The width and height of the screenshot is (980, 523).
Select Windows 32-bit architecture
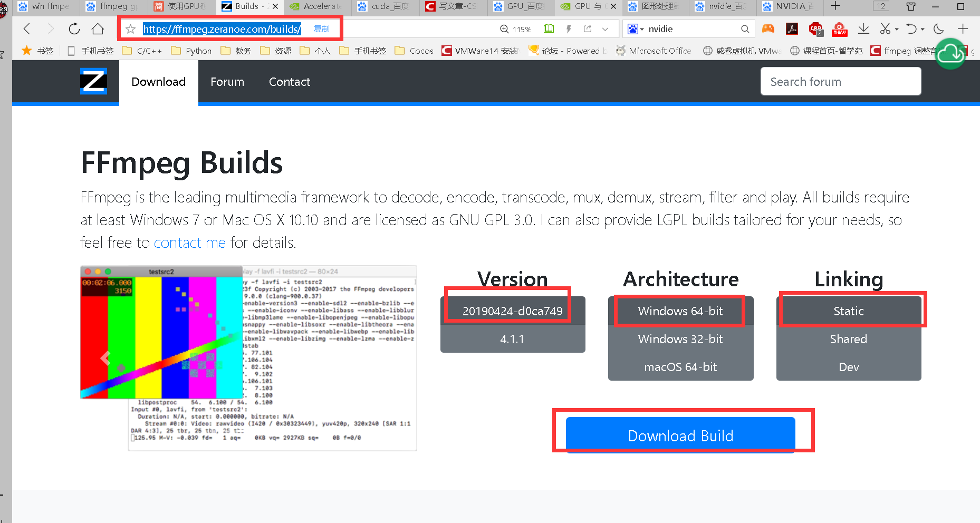click(x=680, y=339)
